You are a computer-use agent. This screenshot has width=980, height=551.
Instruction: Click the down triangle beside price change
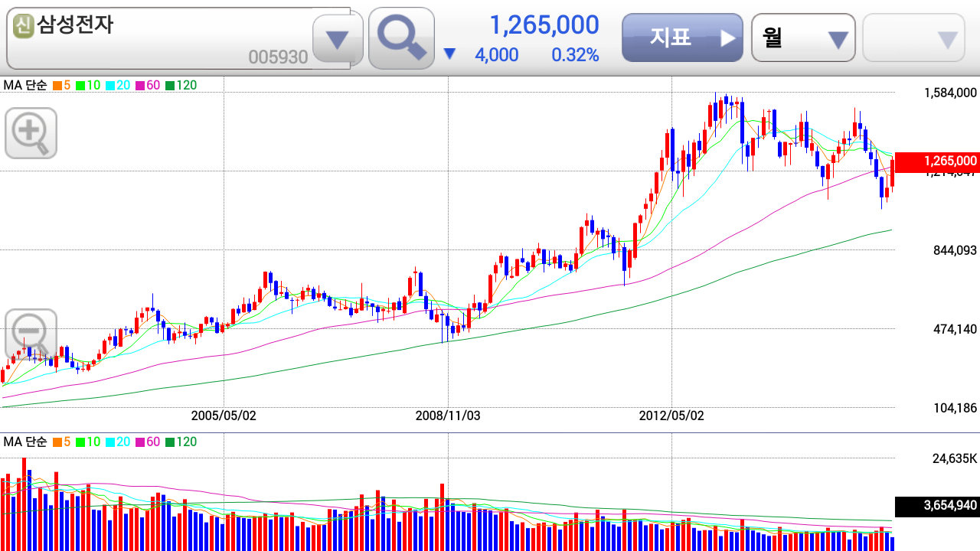[449, 54]
